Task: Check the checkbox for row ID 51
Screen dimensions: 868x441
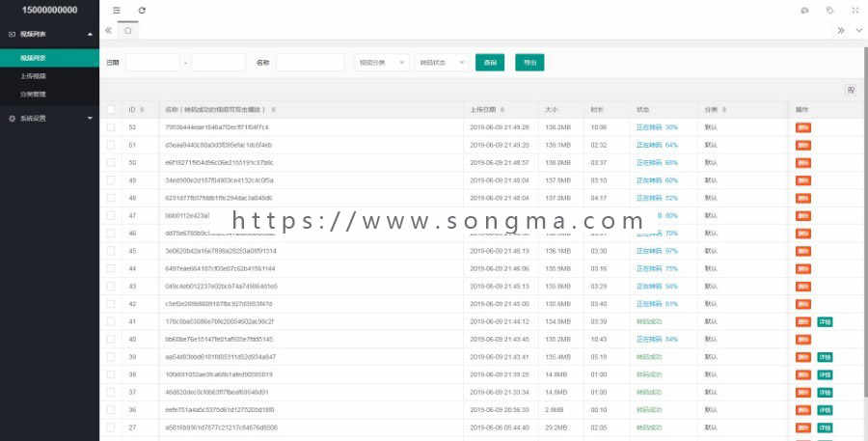Action: tap(111, 145)
